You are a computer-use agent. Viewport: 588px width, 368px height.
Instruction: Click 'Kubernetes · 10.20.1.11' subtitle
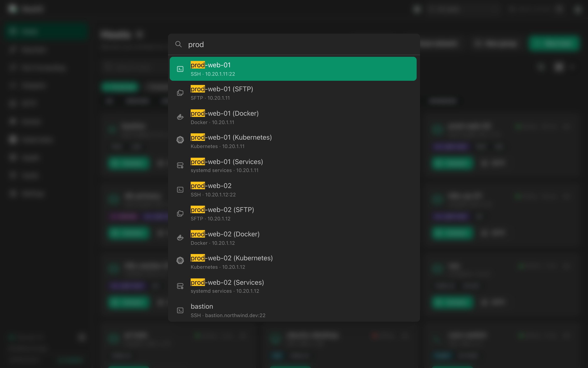pos(218,146)
